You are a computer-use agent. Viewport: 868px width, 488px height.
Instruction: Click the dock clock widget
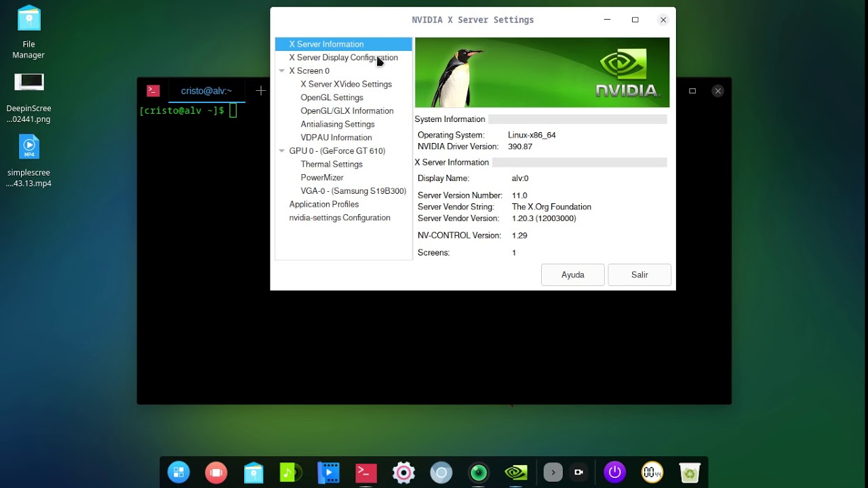[x=652, y=472]
